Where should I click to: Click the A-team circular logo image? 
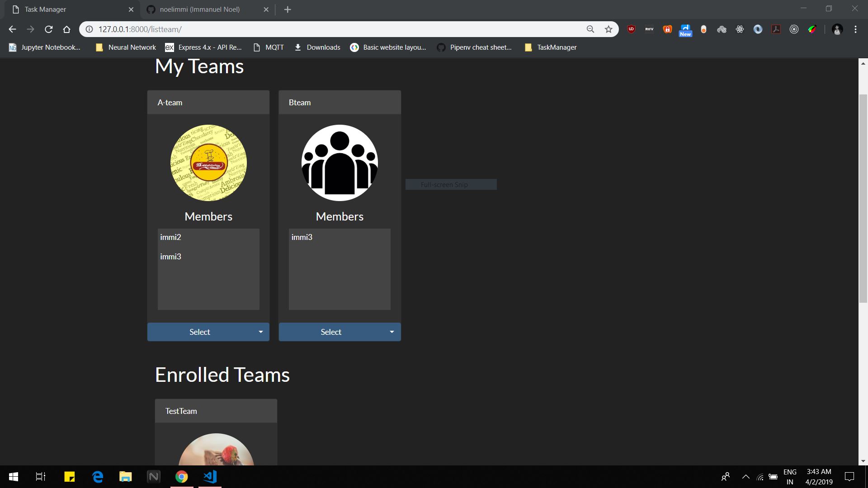click(208, 163)
